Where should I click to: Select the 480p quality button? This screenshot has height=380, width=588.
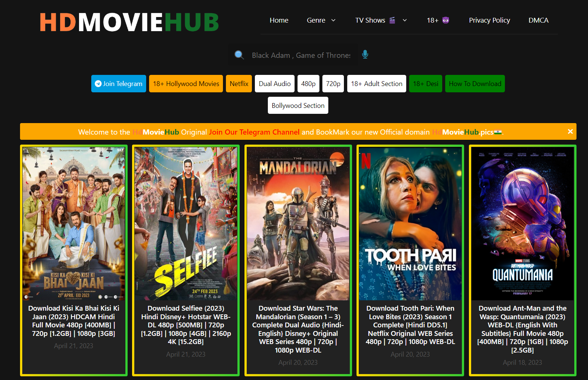[308, 84]
